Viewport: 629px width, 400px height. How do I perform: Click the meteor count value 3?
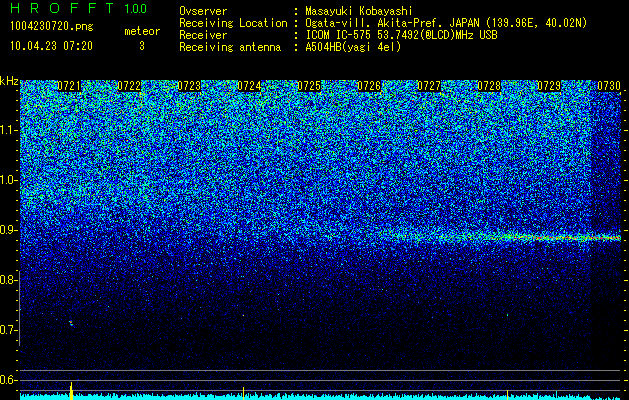tap(142, 46)
